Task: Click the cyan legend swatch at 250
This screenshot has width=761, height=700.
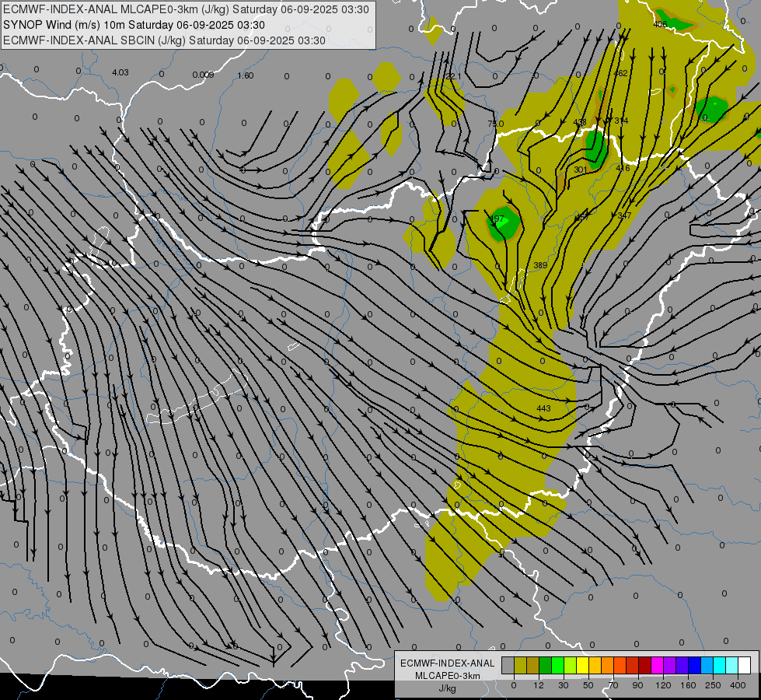Action: coord(720,666)
